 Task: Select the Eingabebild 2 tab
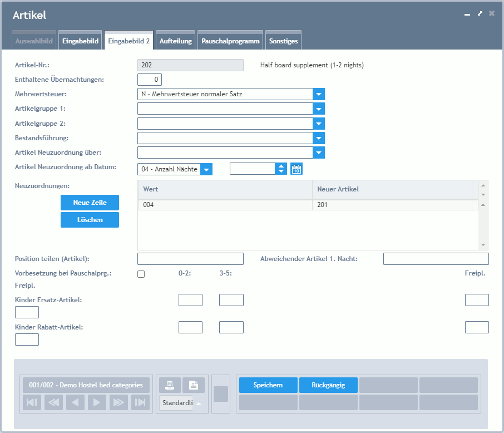tap(129, 41)
